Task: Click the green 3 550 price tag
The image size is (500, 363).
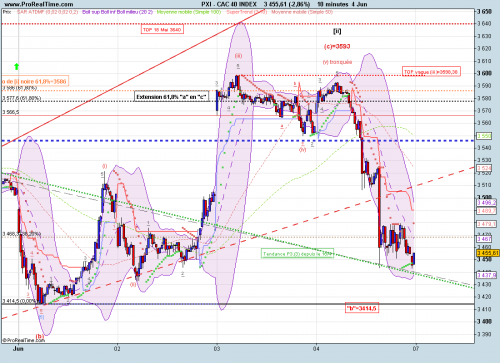Action: (x=484, y=136)
